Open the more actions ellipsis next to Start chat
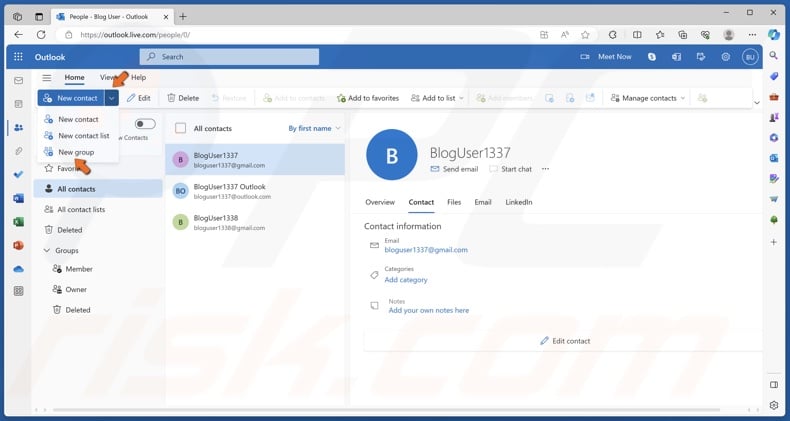This screenshot has height=421, width=790. point(545,169)
